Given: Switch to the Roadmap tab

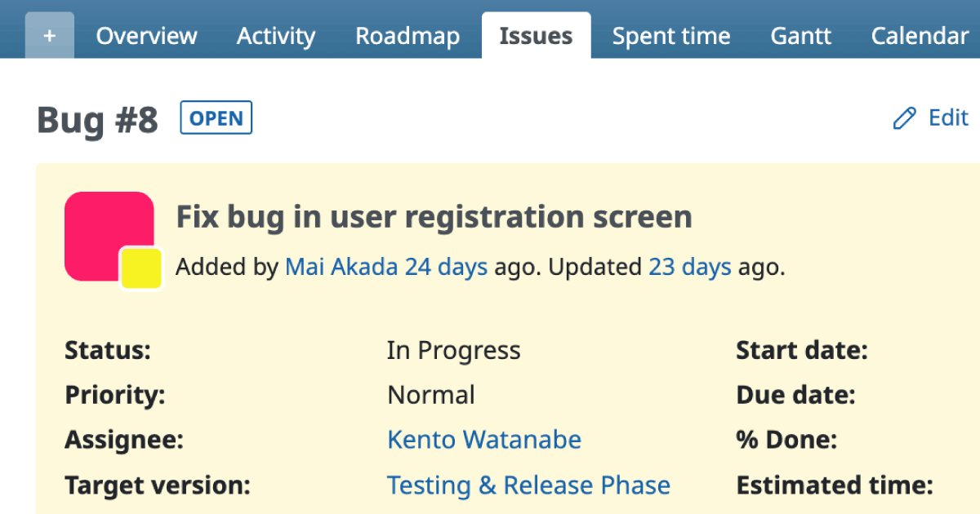Looking at the screenshot, I should click(x=407, y=36).
